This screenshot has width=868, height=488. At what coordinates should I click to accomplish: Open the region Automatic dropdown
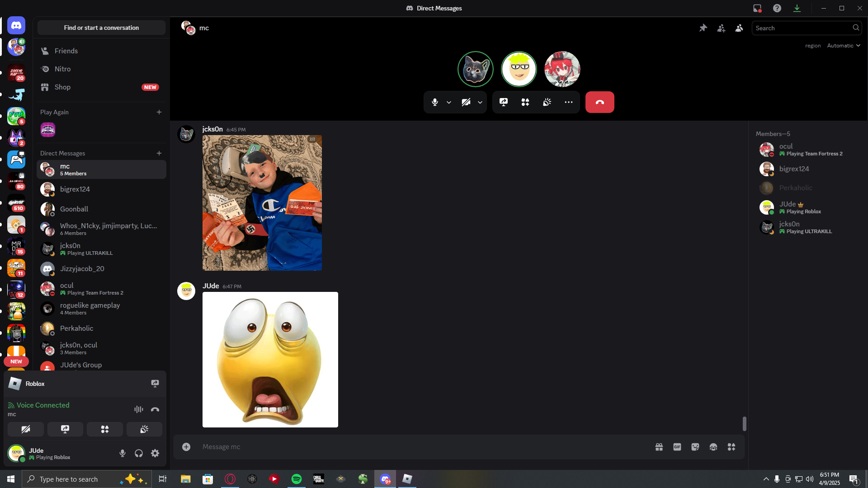pyautogui.click(x=844, y=46)
